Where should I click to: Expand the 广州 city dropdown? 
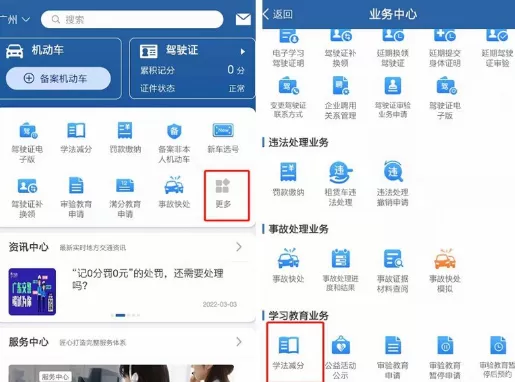coord(15,19)
